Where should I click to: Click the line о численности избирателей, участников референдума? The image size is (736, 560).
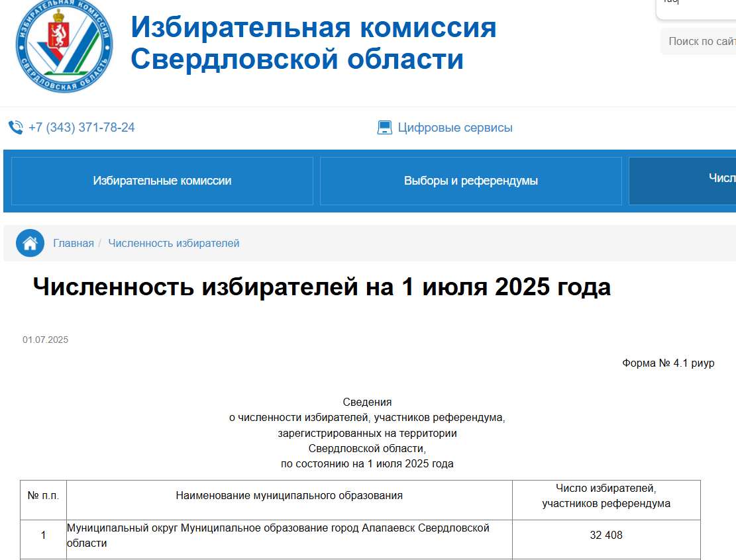pyautogui.click(x=367, y=418)
